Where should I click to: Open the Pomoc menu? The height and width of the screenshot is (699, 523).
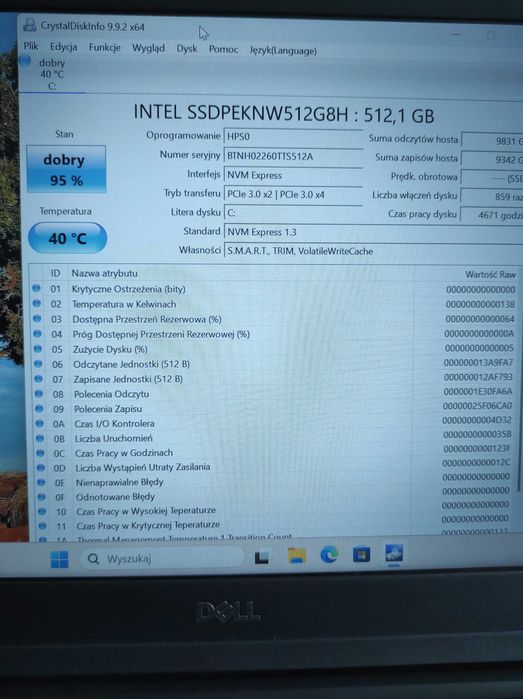pos(223,49)
